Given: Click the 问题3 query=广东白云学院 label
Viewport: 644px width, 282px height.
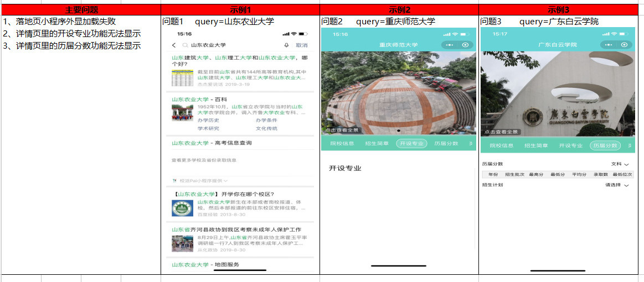Looking at the screenshot, I should click(x=540, y=22).
